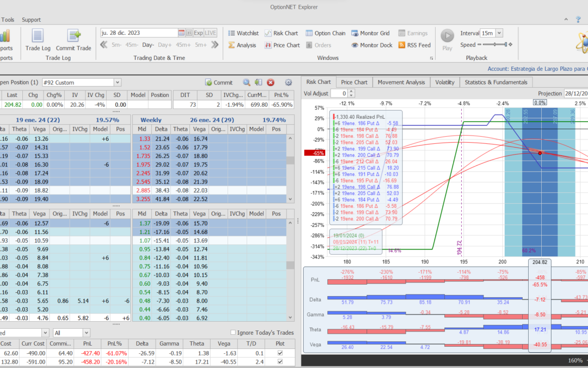Open the Trade Log icon

pyautogui.click(x=38, y=37)
